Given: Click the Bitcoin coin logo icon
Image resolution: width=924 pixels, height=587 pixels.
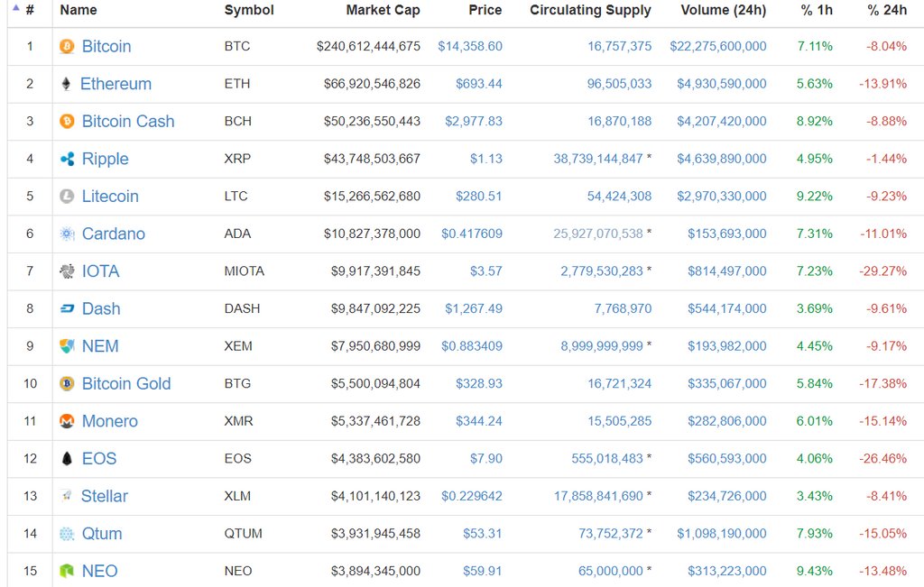Looking at the screenshot, I should 67,46.
